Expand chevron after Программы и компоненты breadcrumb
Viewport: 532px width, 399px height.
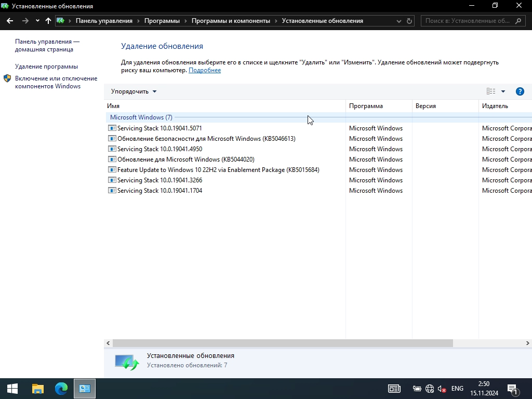click(x=276, y=21)
